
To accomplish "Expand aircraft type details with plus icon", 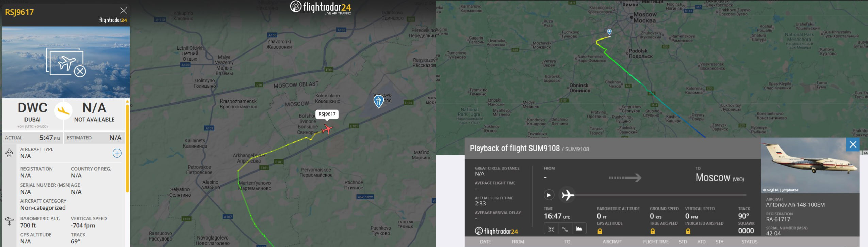I will (x=117, y=153).
